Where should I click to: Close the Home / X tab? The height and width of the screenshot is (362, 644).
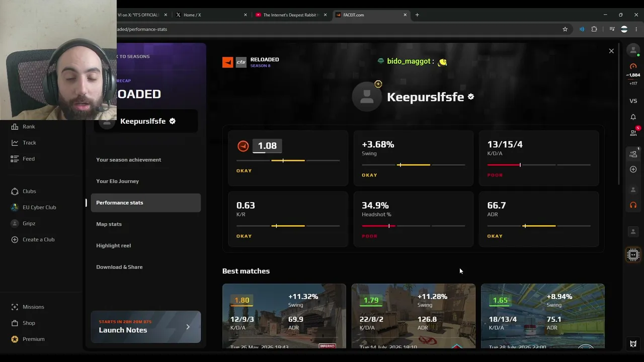point(246,15)
